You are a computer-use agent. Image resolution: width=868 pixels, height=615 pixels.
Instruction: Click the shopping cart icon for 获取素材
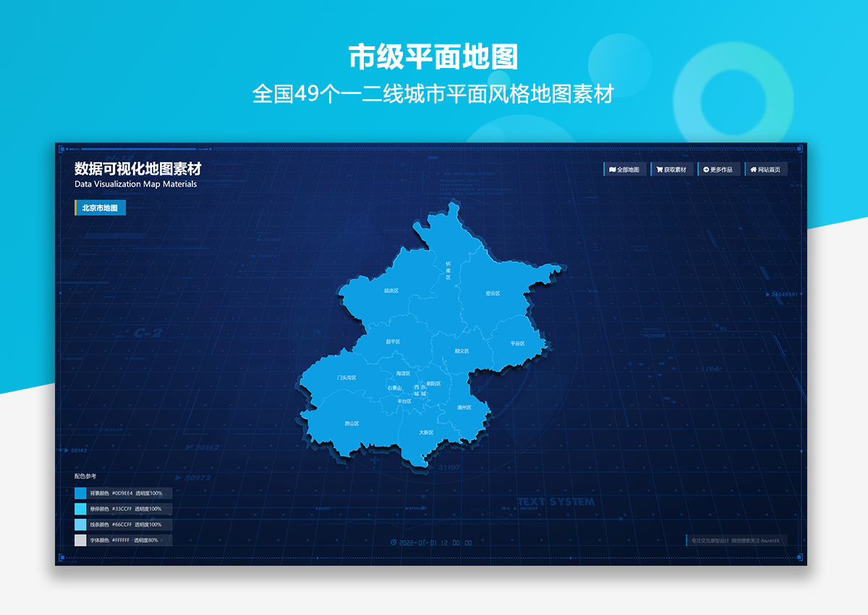pos(659,170)
